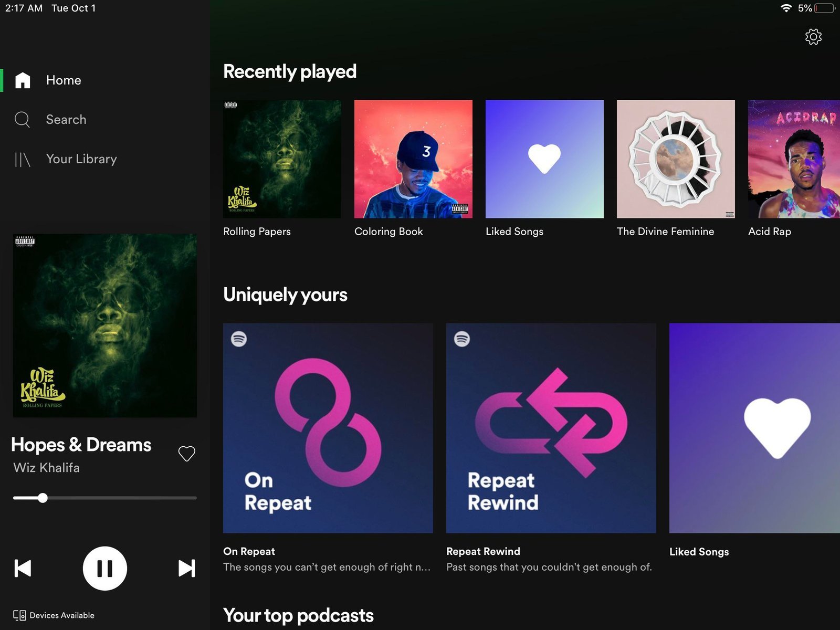Open Settings gear icon
This screenshot has height=630, width=840.
813,37
